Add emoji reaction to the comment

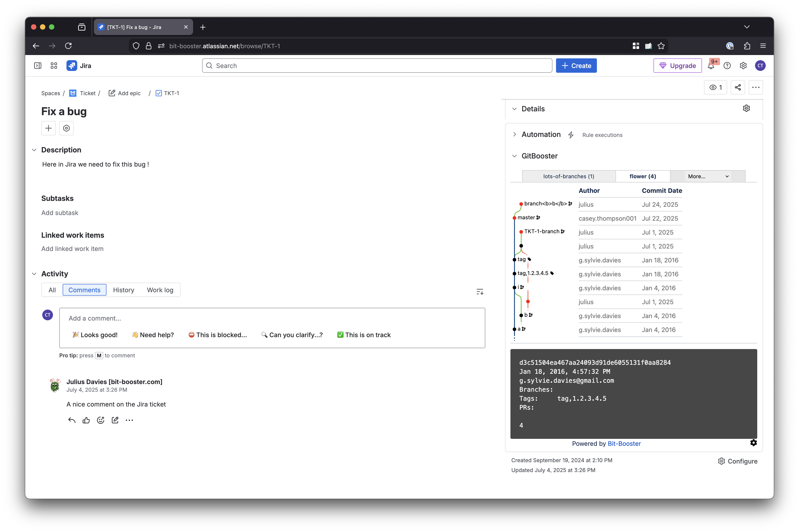[100, 420]
